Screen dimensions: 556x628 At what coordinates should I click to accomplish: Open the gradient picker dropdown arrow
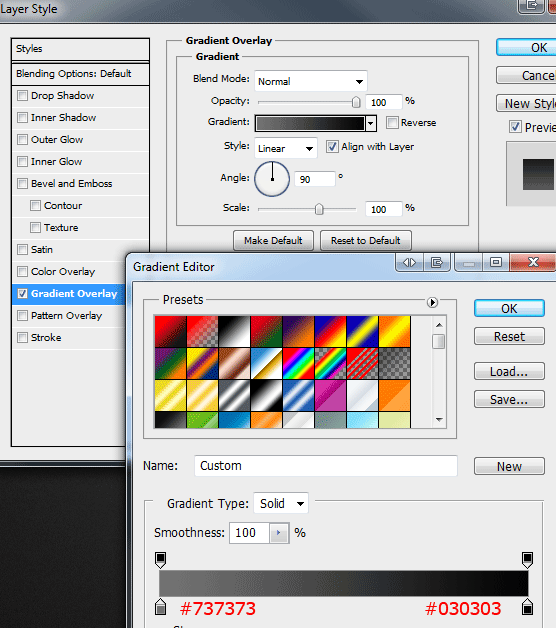click(371, 123)
